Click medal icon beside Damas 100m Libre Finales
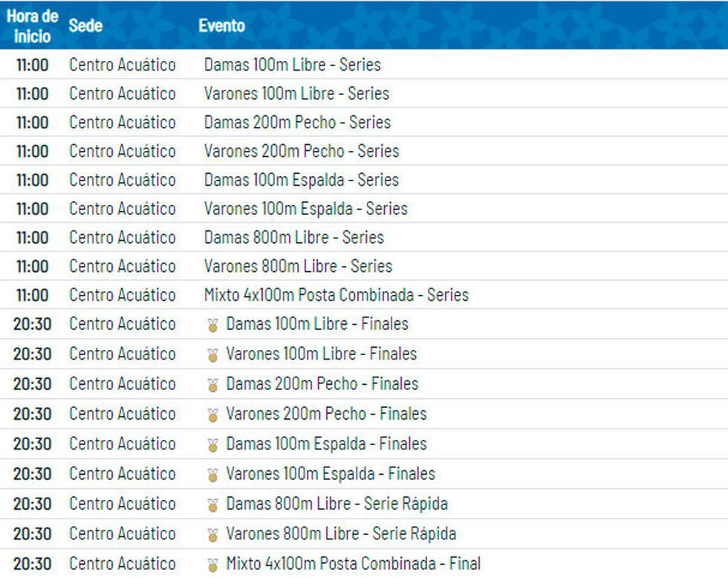 click(x=213, y=325)
